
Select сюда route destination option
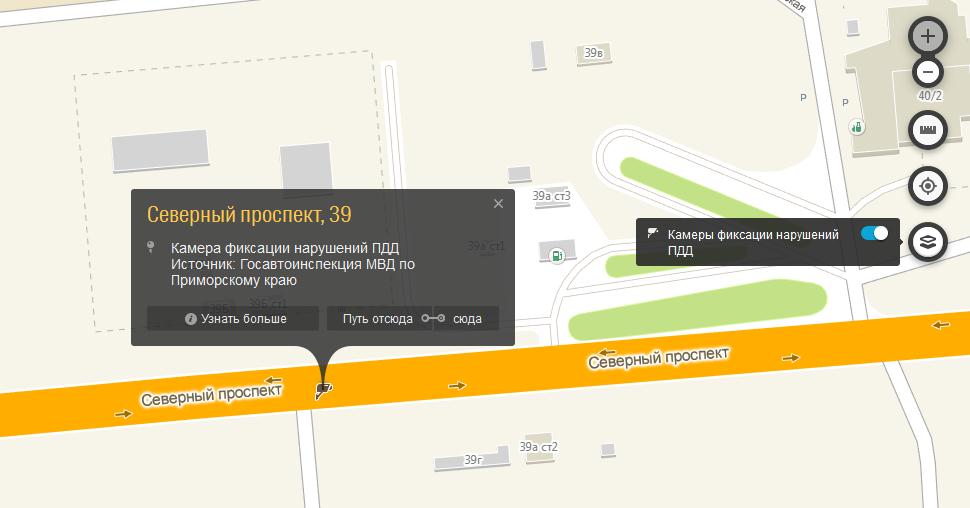click(x=466, y=319)
